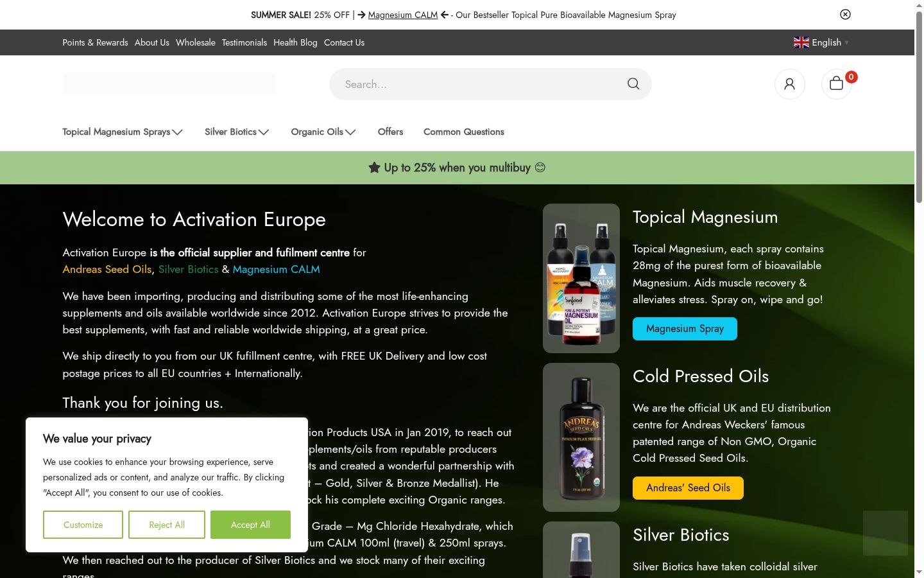Click the cart item count badge
924x578 pixels.
[851, 77]
